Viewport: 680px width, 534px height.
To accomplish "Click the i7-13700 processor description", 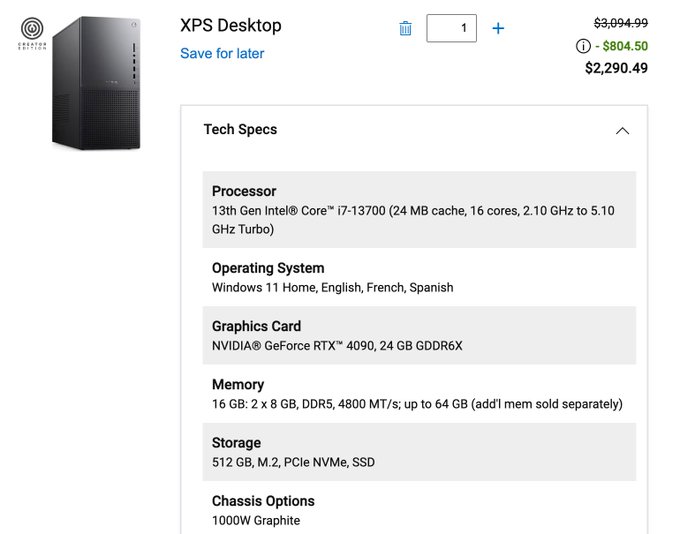I will 413,220.
